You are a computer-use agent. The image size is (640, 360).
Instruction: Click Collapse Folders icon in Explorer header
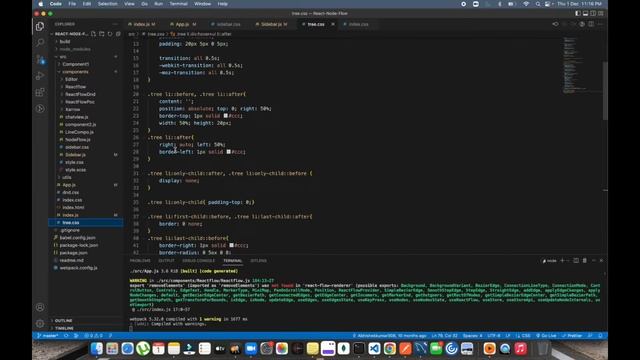[118, 34]
